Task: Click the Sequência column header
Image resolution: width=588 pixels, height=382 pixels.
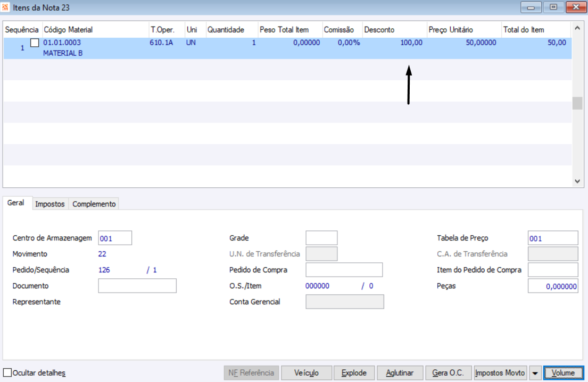Action: point(22,30)
